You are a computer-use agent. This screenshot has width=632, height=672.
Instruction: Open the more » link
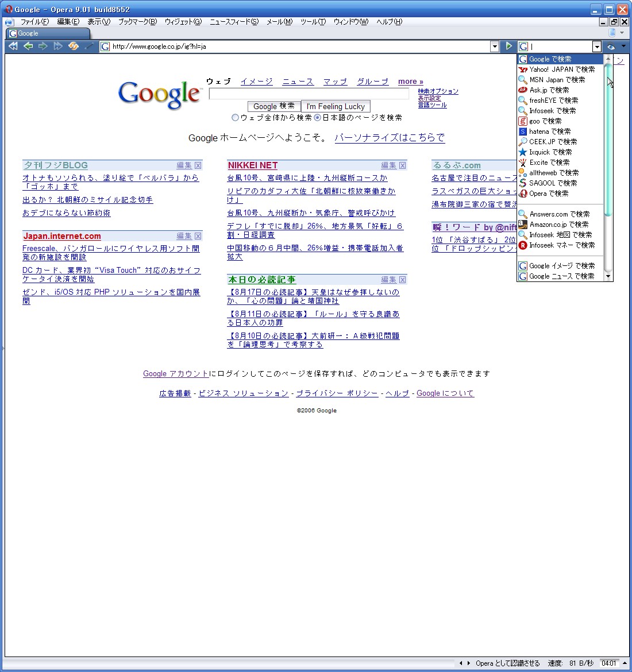point(410,82)
